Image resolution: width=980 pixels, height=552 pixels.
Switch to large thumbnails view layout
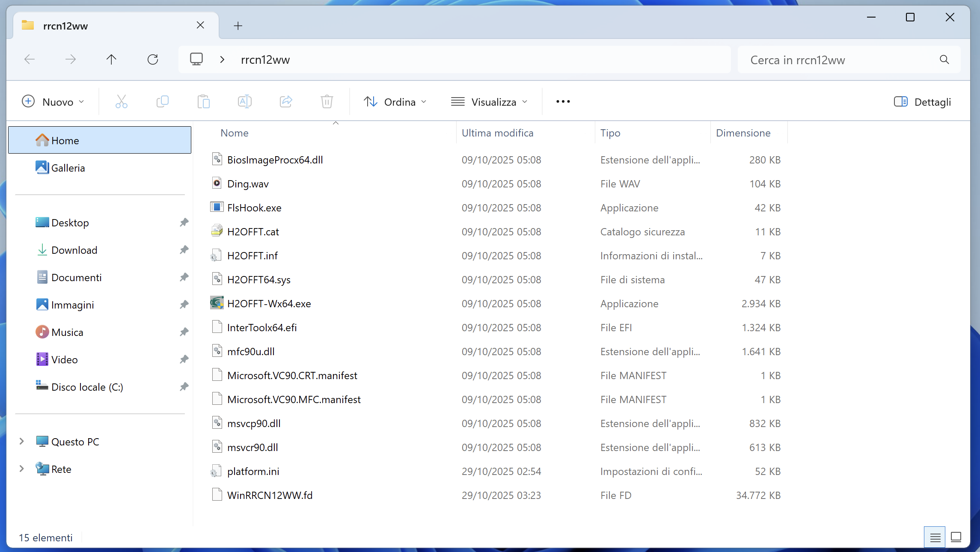tap(956, 537)
